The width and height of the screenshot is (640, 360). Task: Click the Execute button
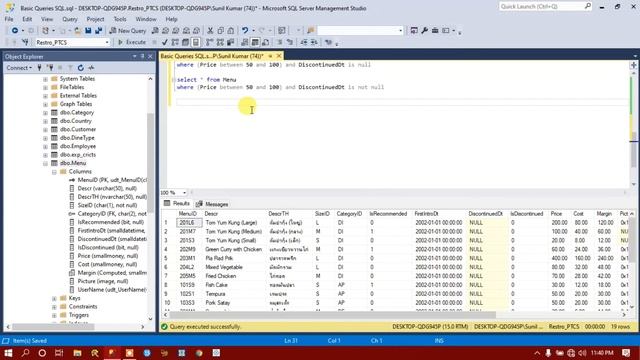pos(132,42)
